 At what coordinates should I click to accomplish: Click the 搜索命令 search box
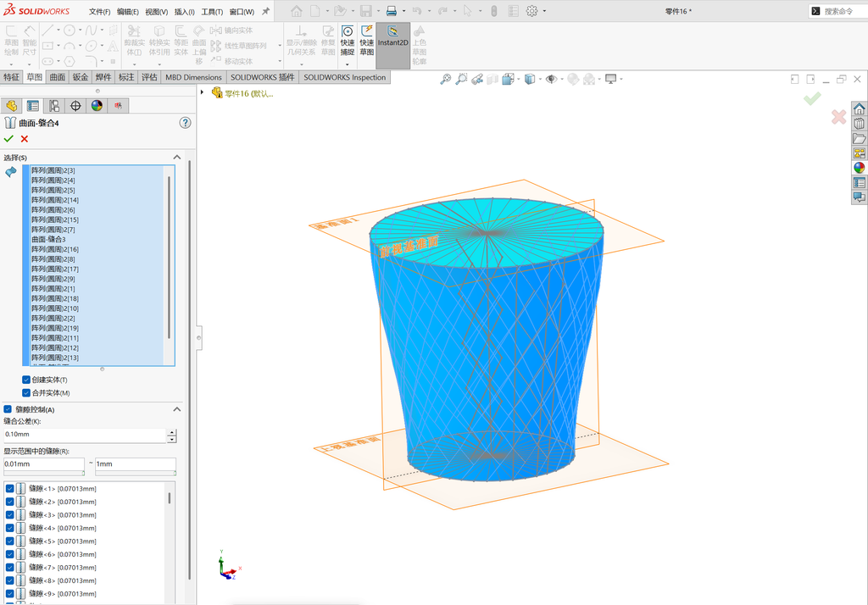pyautogui.click(x=838, y=11)
